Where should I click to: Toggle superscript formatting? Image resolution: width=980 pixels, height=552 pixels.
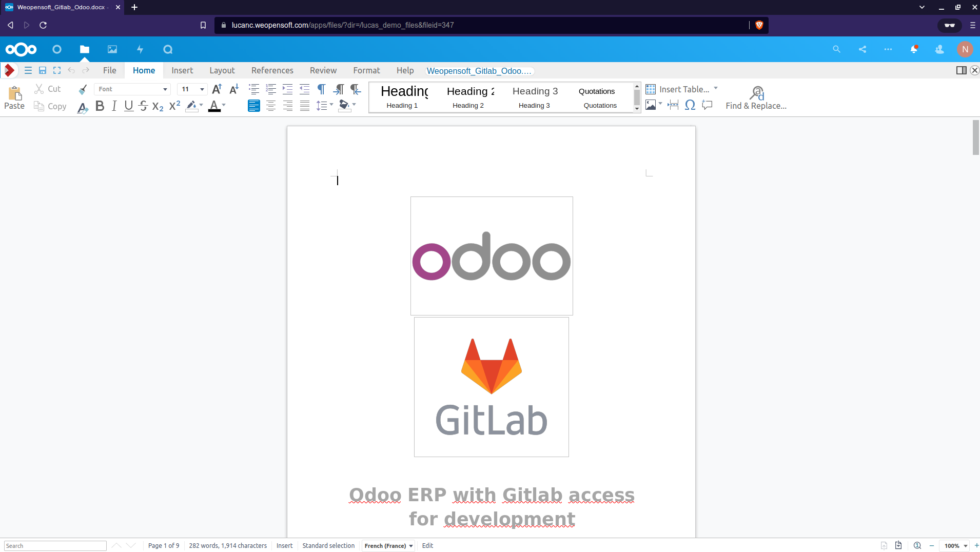coord(174,106)
